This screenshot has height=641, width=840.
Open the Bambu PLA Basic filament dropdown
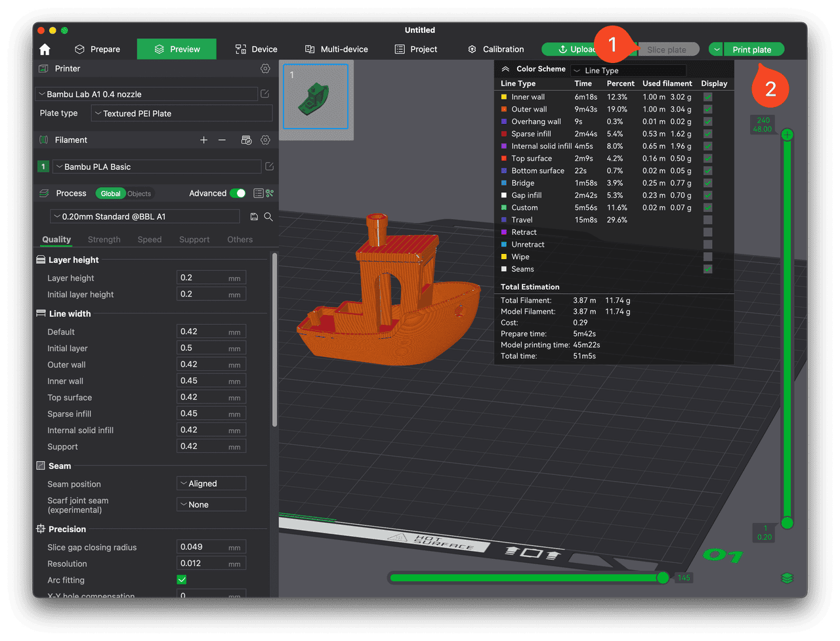point(157,167)
